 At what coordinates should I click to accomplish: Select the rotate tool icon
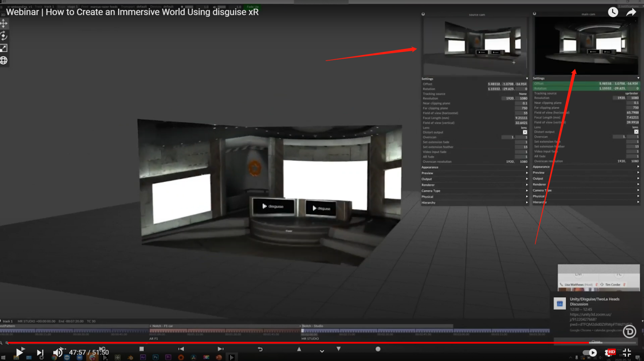[4, 36]
